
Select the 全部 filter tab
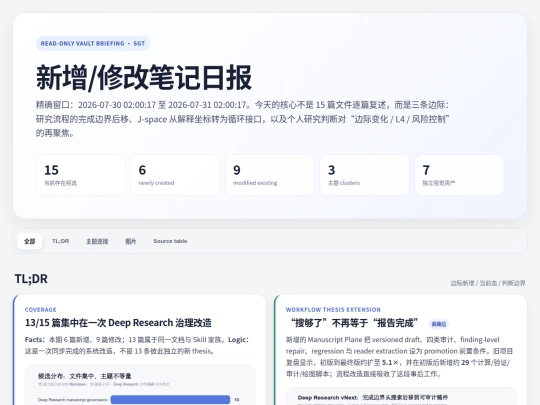pyautogui.click(x=30, y=241)
